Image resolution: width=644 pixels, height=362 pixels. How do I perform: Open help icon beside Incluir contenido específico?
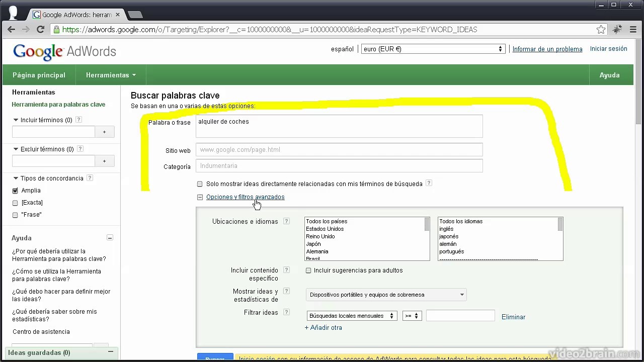click(x=286, y=270)
